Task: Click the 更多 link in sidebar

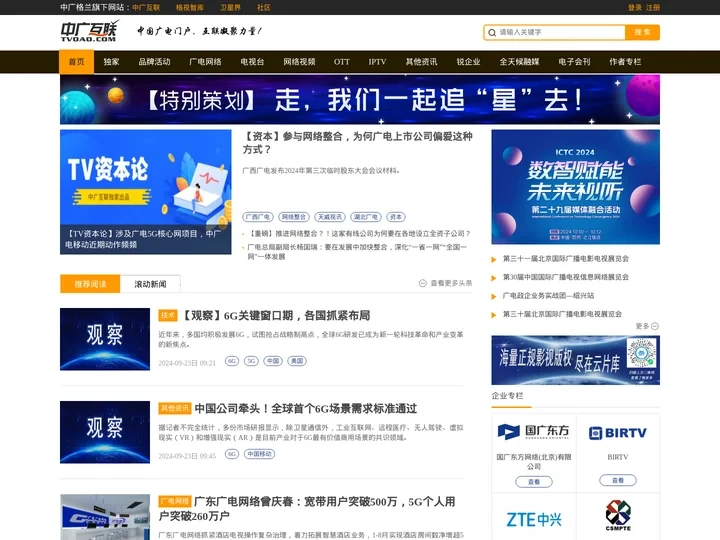Action: tap(642, 326)
